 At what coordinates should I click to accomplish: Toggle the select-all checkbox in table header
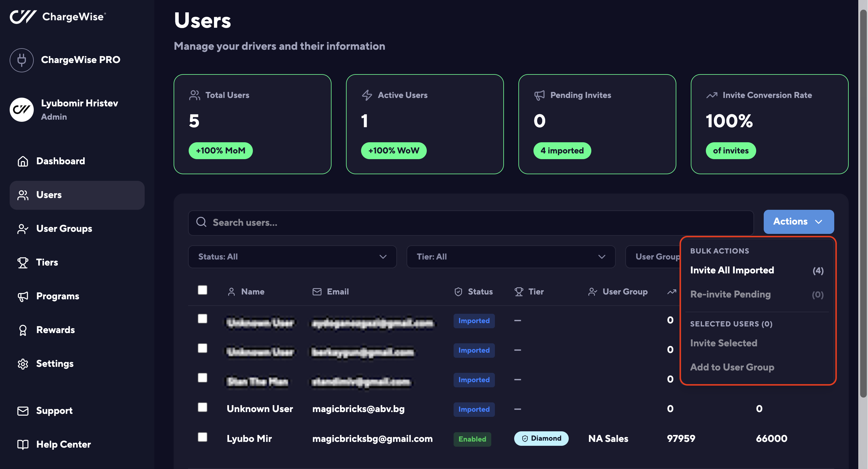coord(202,290)
